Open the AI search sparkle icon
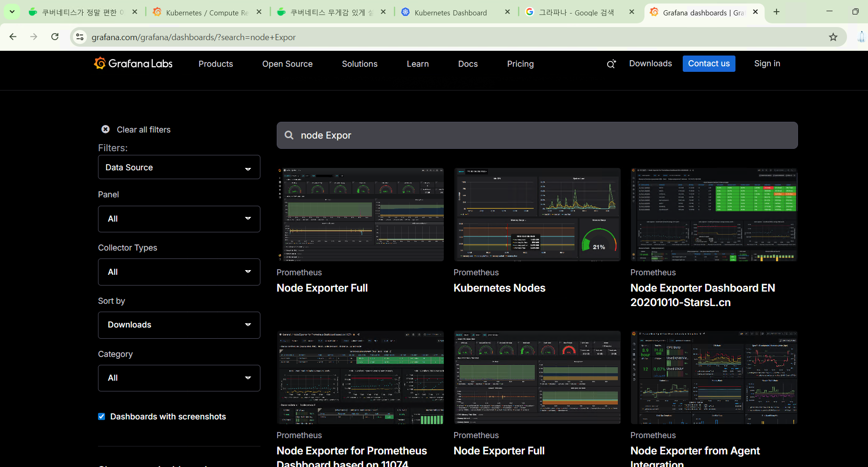The image size is (868, 467). (611, 64)
